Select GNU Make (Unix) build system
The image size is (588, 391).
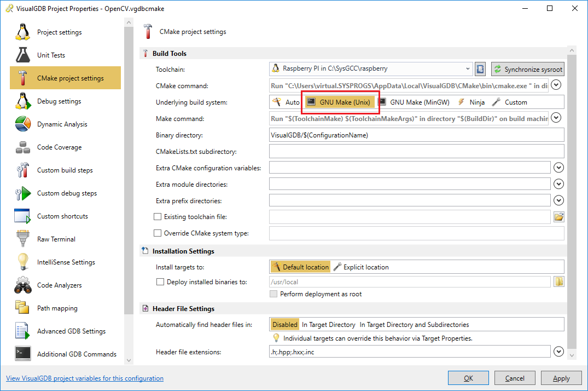point(339,102)
